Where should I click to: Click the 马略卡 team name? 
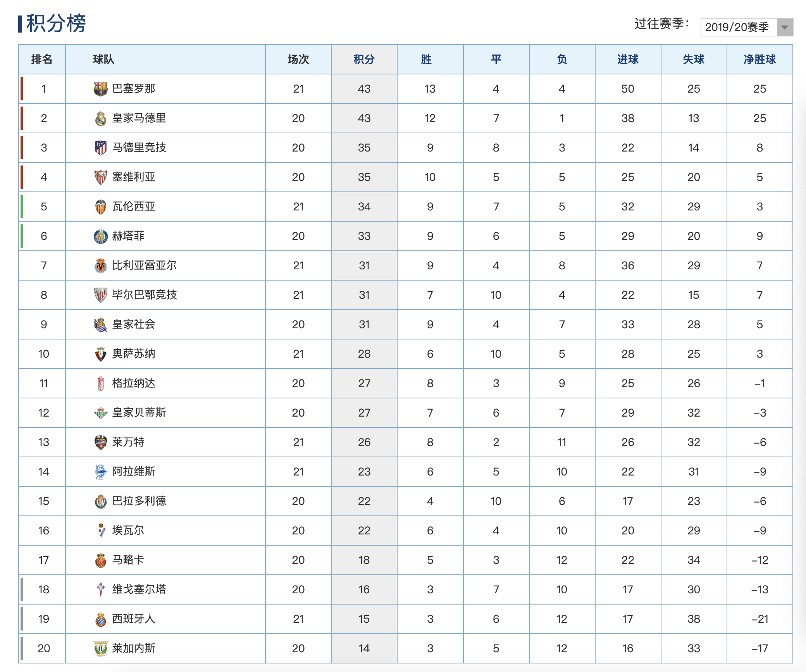[128, 560]
